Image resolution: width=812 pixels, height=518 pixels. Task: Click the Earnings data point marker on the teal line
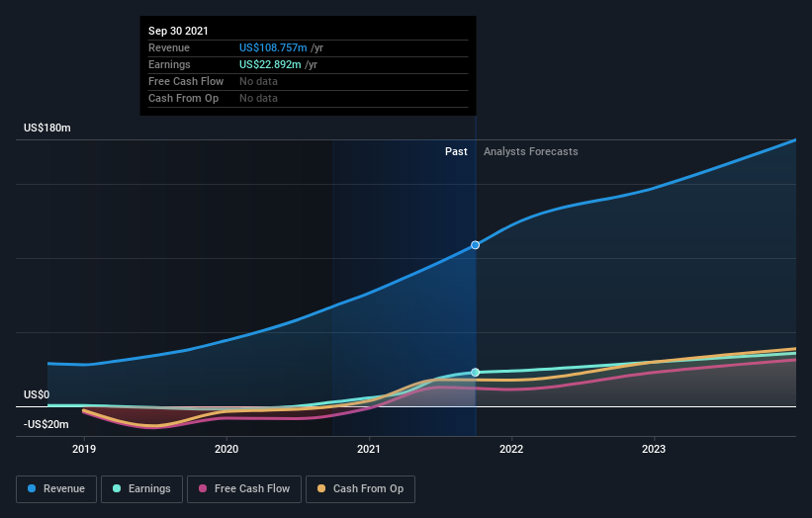coord(475,372)
